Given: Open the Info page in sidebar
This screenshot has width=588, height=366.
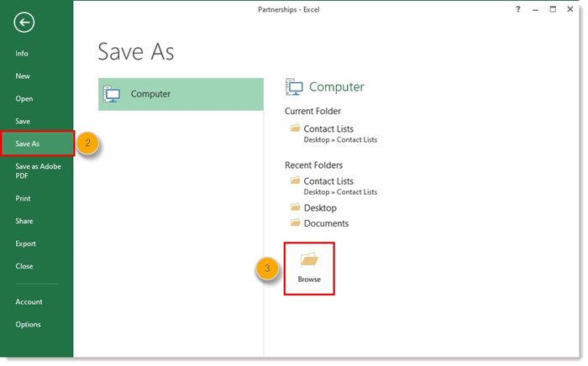Looking at the screenshot, I should pos(22,54).
